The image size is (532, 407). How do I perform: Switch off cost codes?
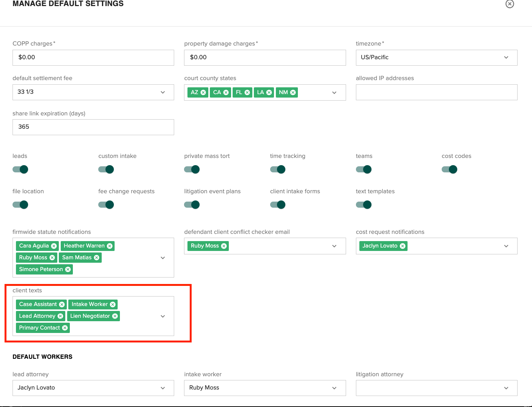tap(450, 169)
